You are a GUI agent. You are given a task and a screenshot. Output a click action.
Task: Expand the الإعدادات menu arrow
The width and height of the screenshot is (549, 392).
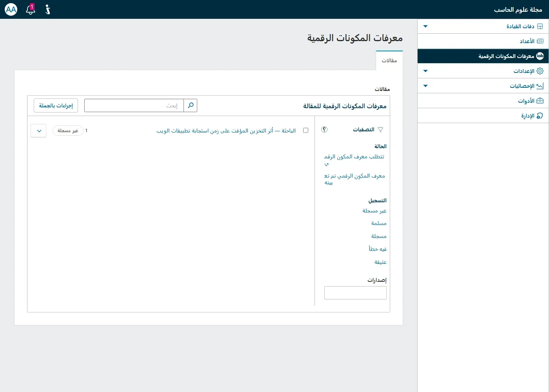pos(425,71)
